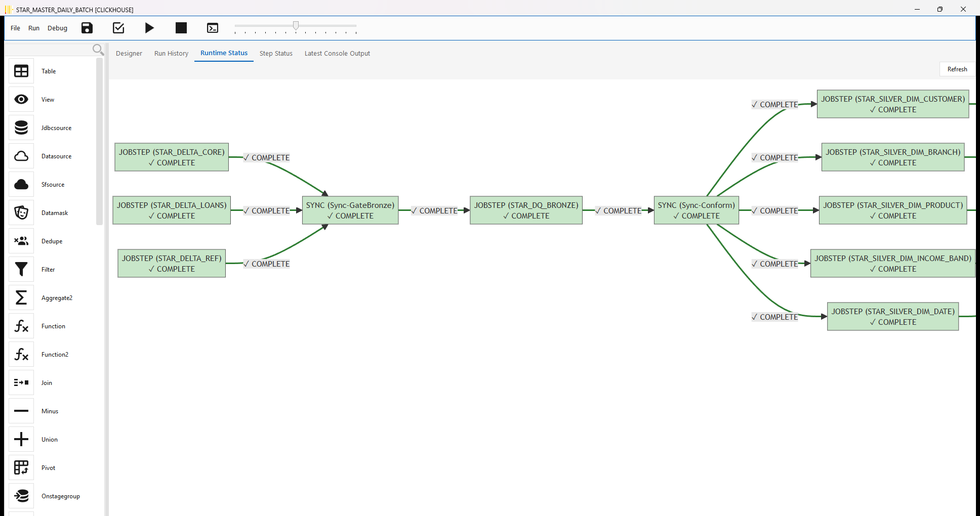Viewport: 980px width, 516px height.
Task: Select the Jdbcsource database icon
Action: tap(21, 128)
